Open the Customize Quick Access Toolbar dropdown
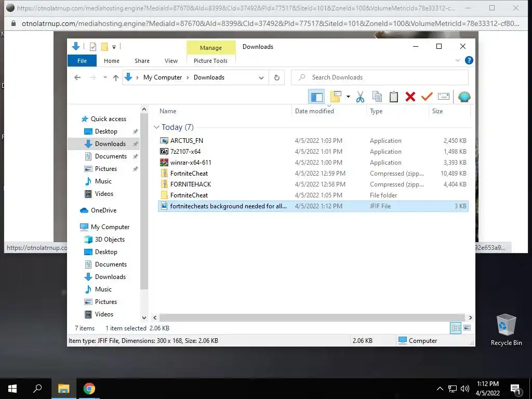Screen dimensions: 532x399 (x=114, y=47)
